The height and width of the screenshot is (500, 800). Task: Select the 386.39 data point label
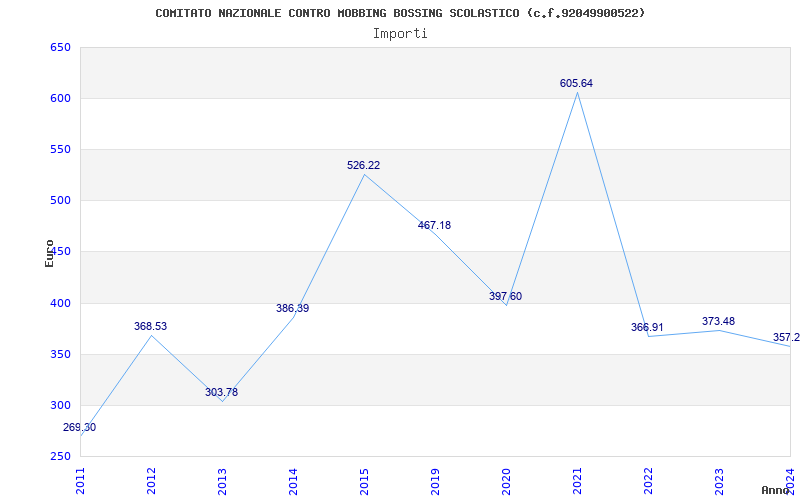click(292, 308)
